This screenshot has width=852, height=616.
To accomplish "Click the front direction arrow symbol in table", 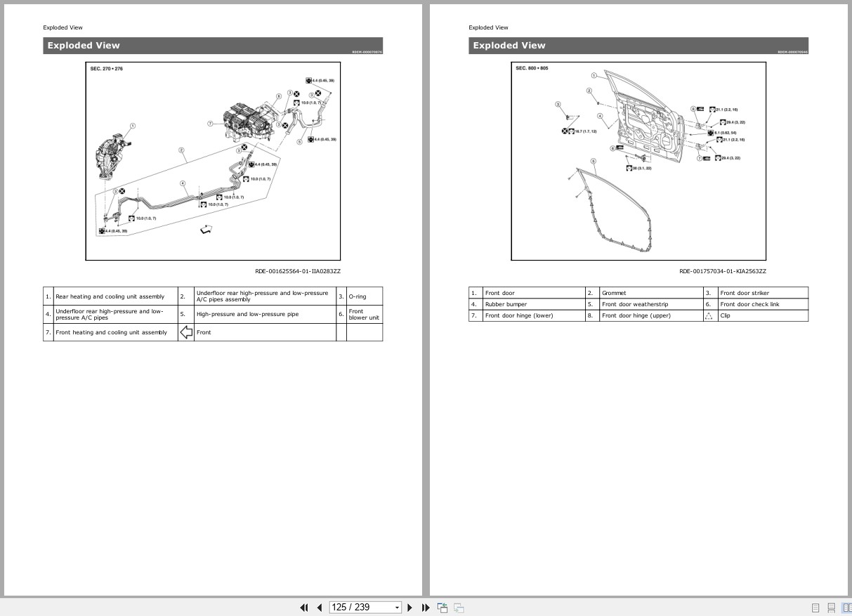I will tap(186, 333).
